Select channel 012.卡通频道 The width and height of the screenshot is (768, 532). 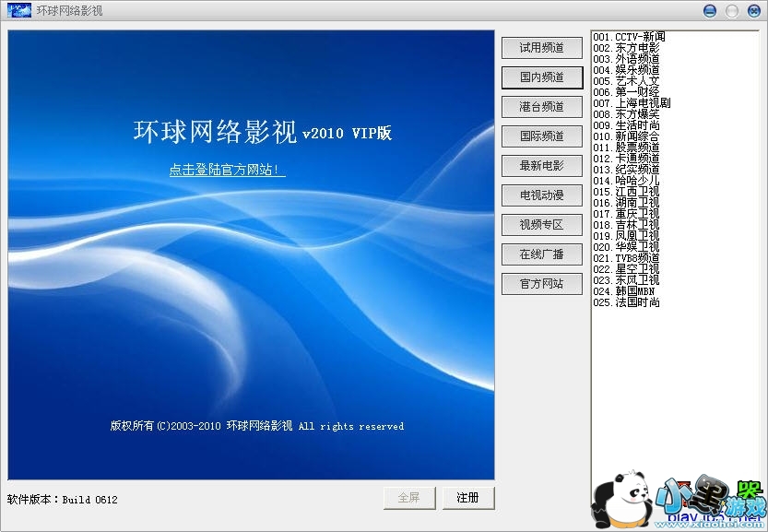coord(626,159)
